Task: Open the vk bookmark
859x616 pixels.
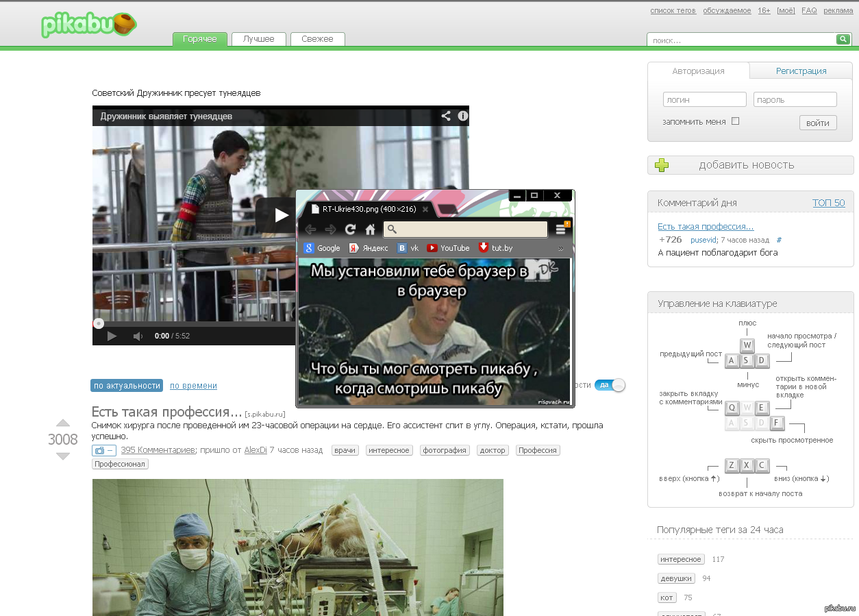Action: click(409, 248)
